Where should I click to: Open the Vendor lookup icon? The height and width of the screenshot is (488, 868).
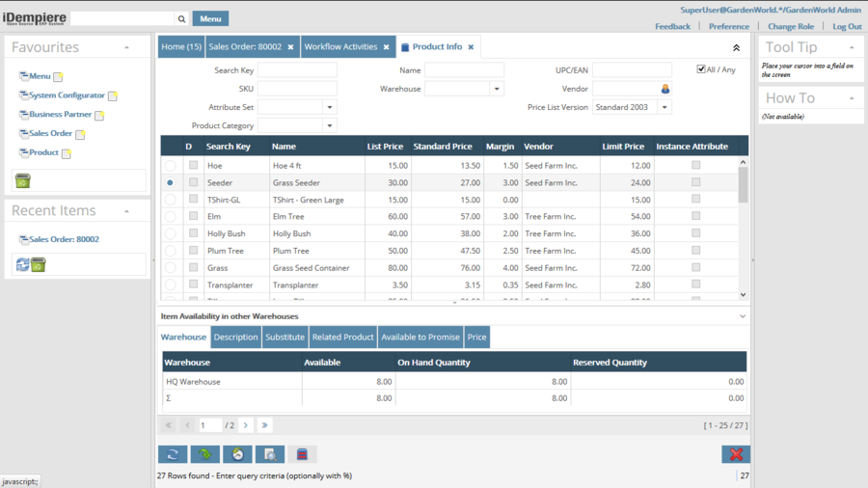[x=665, y=89]
